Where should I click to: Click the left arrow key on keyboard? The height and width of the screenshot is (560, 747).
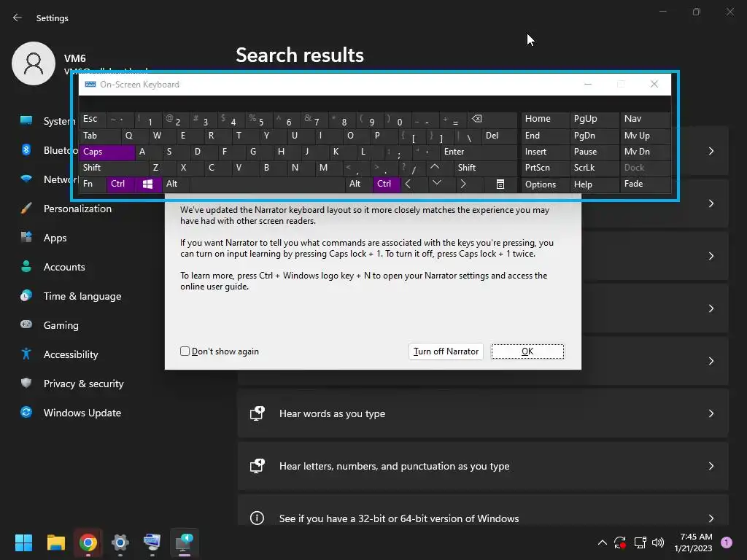click(409, 184)
